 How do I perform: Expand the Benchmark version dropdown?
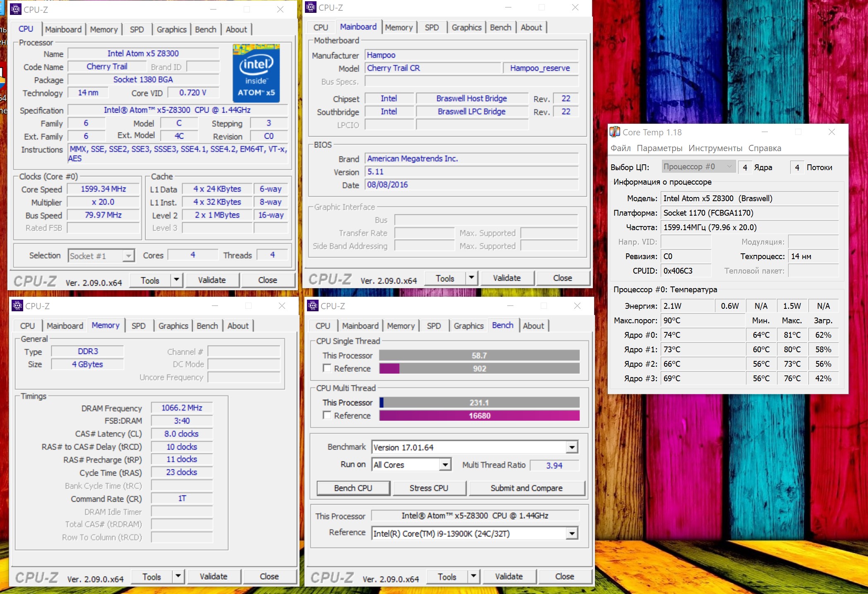(572, 447)
